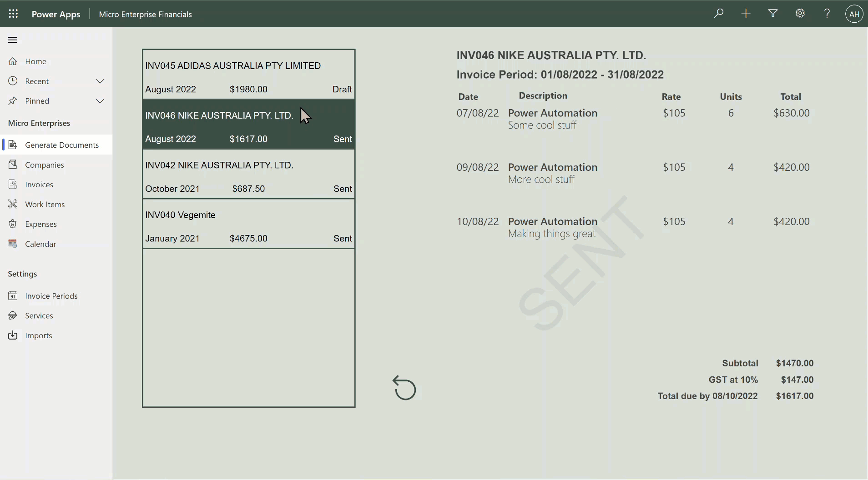Open Work Items in the sidebar
868x480 pixels.
56,204
